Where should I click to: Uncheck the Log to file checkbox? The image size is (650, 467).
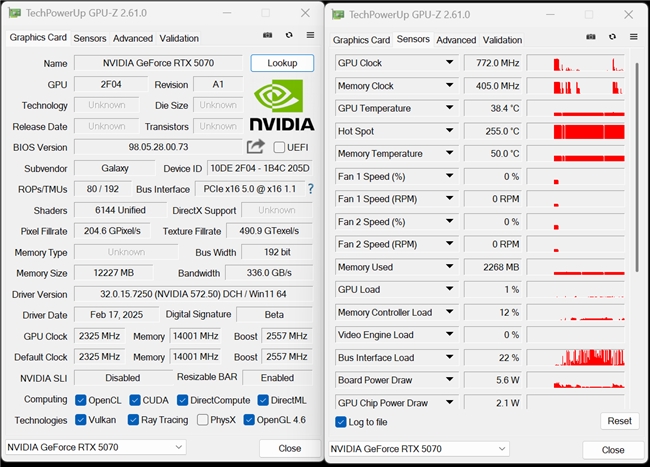(341, 422)
